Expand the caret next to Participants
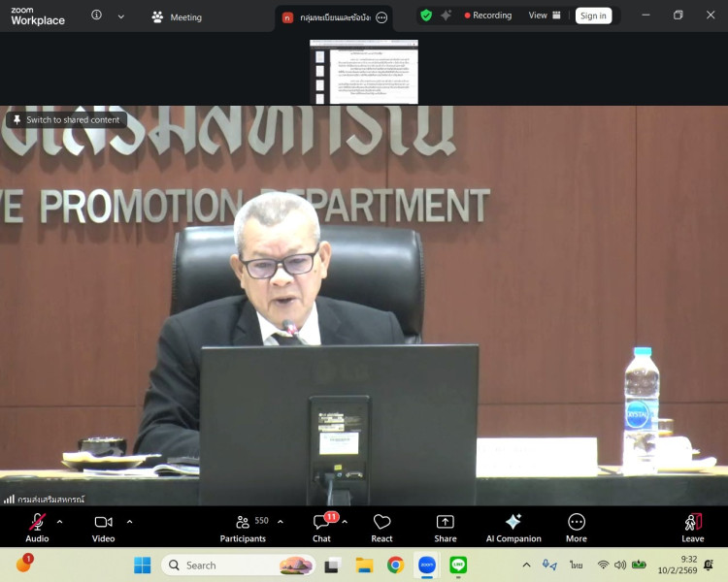This screenshot has width=728, height=582. pyautogui.click(x=281, y=521)
